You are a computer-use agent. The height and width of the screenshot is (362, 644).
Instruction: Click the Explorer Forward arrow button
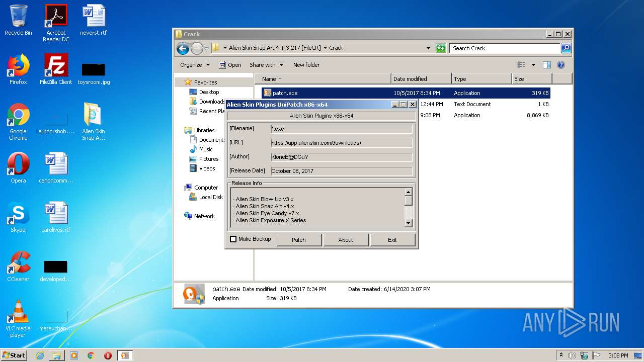click(x=197, y=48)
